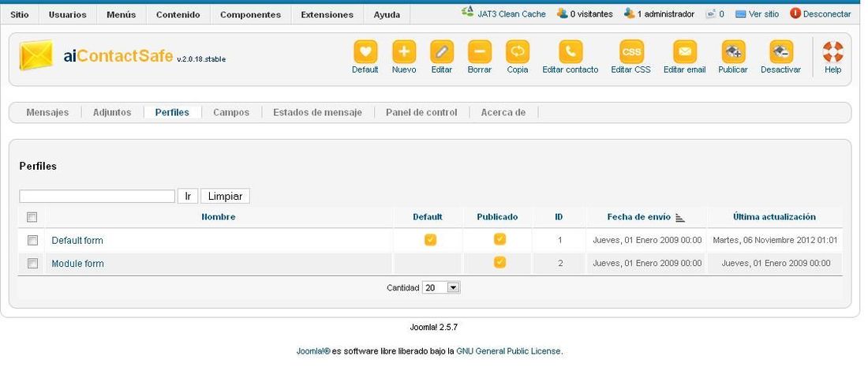
Task: Click ID cell value 2
Action: click(x=560, y=264)
